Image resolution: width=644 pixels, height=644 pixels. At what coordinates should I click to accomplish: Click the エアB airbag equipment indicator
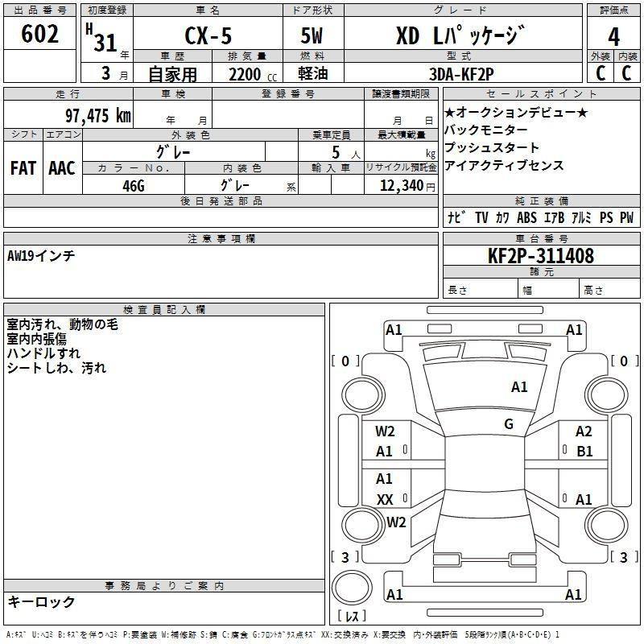[553, 217]
